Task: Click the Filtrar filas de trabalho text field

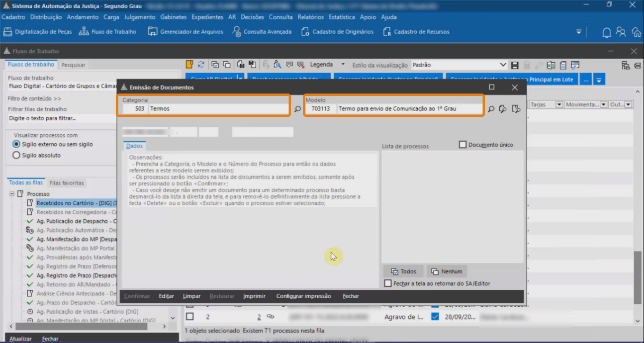Action: point(62,118)
